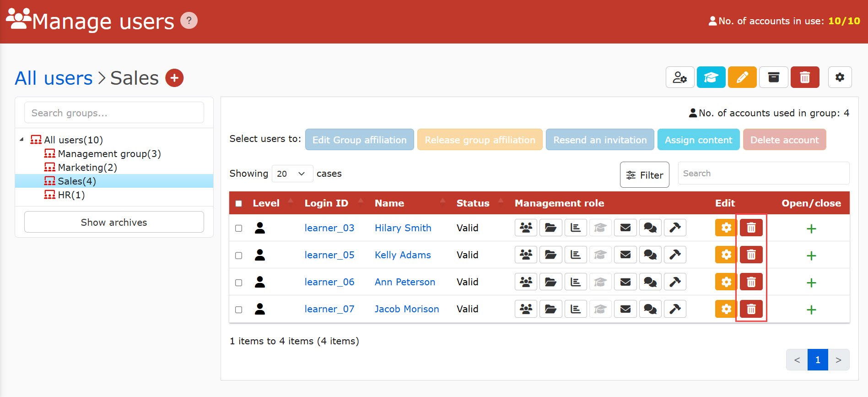The image size is (868, 397).
Task: Expand learner_07 row with green plus
Action: pyautogui.click(x=811, y=310)
